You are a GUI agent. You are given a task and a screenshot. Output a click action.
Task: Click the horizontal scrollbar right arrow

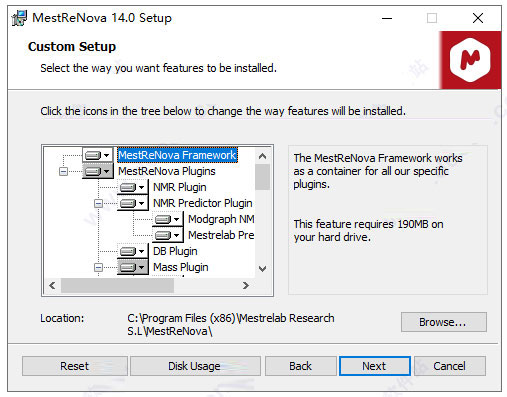[246, 285]
